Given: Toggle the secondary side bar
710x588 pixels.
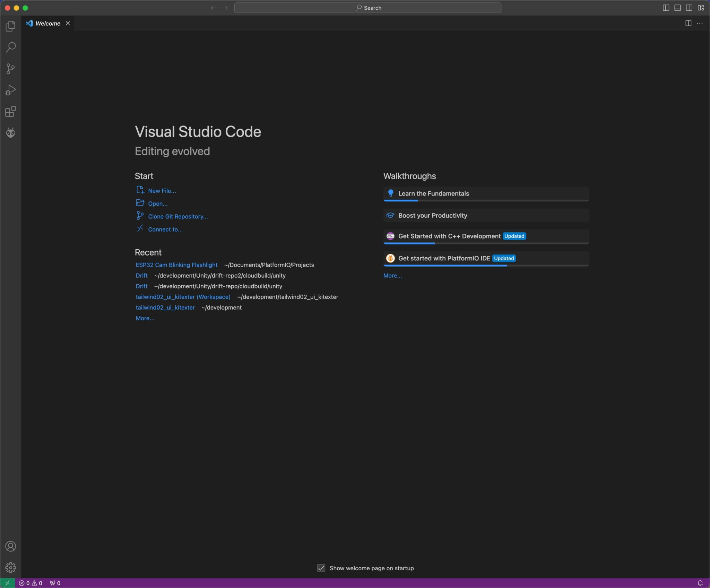Looking at the screenshot, I should click(x=689, y=8).
